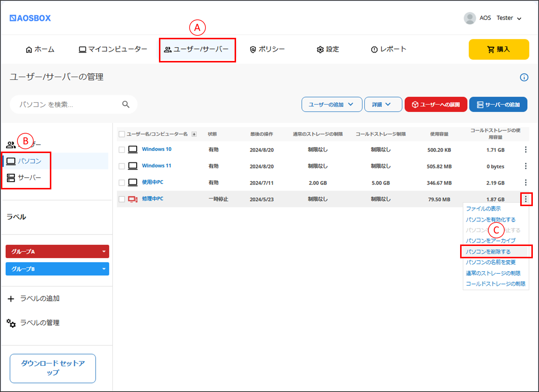Click the three-dot menu for 修理中PC

(x=526, y=199)
